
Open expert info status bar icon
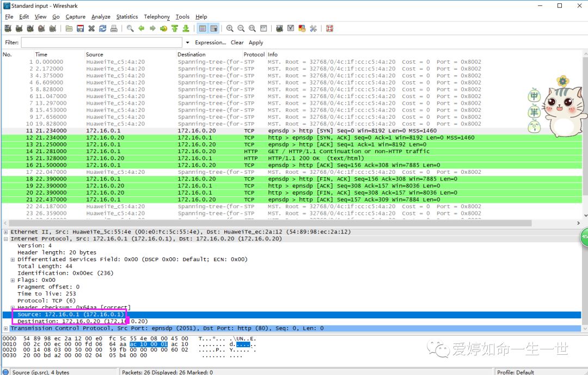point(5,372)
